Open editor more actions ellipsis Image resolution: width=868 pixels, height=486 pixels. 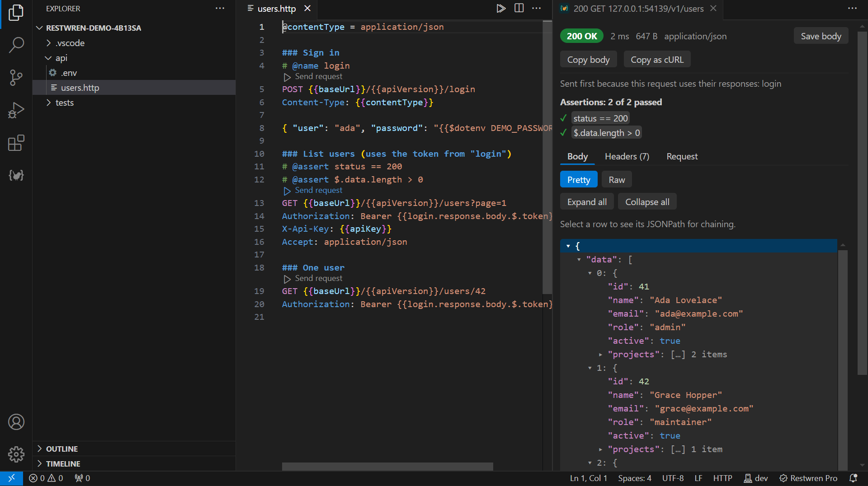537,9
